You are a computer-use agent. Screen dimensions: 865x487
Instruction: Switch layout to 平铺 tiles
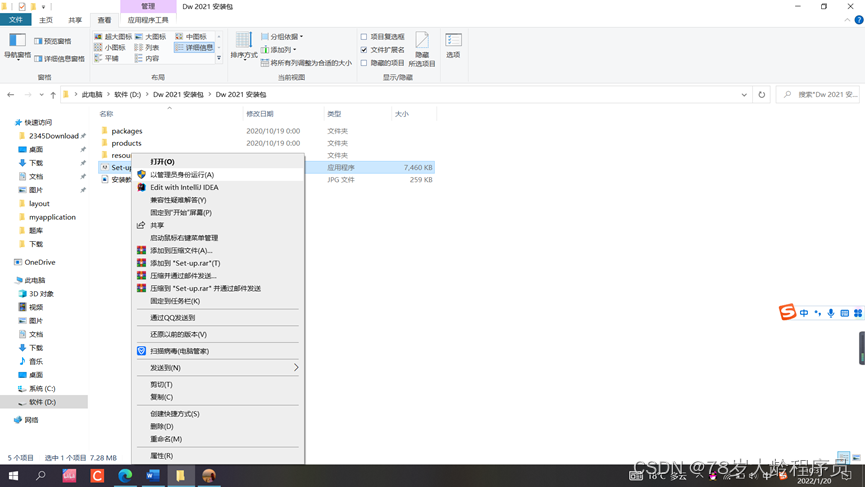pyautogui.click(x=106, y=58)
